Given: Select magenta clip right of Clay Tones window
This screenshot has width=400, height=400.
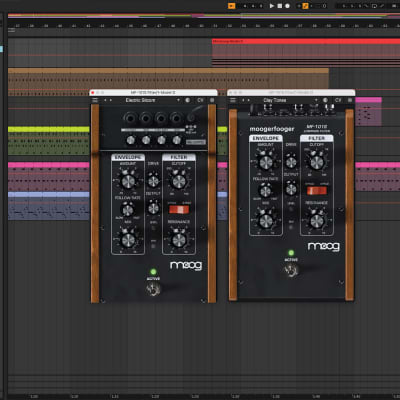Looking at the screenshot, I should [x=369, y=112].
